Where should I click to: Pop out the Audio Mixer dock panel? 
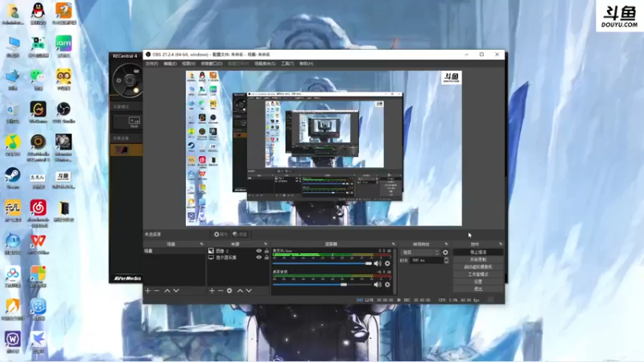tap(394, 245)
